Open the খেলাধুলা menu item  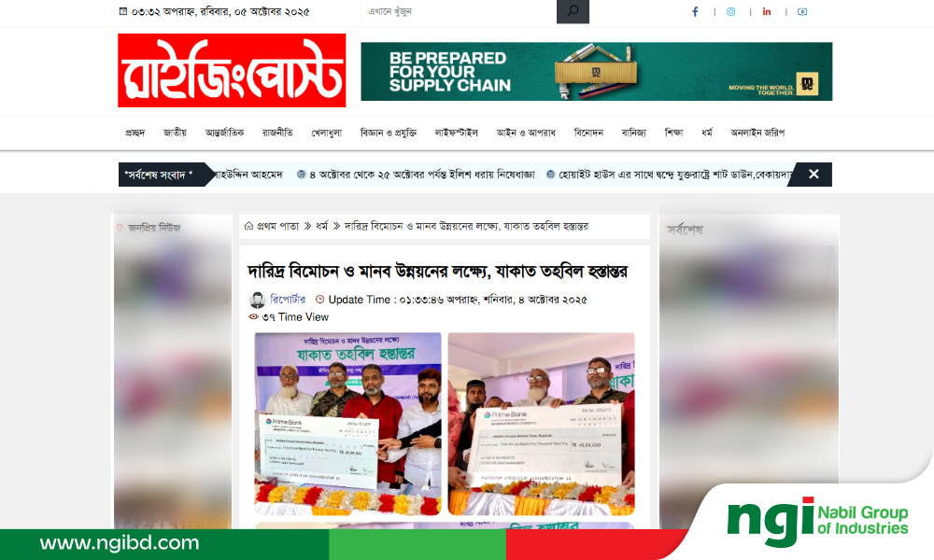coord(326,133)
